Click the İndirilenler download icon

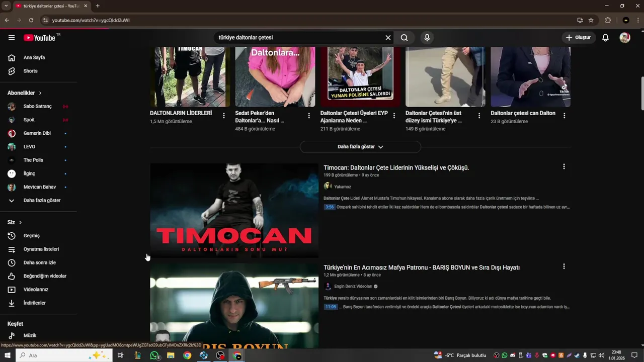pos(12,303)
